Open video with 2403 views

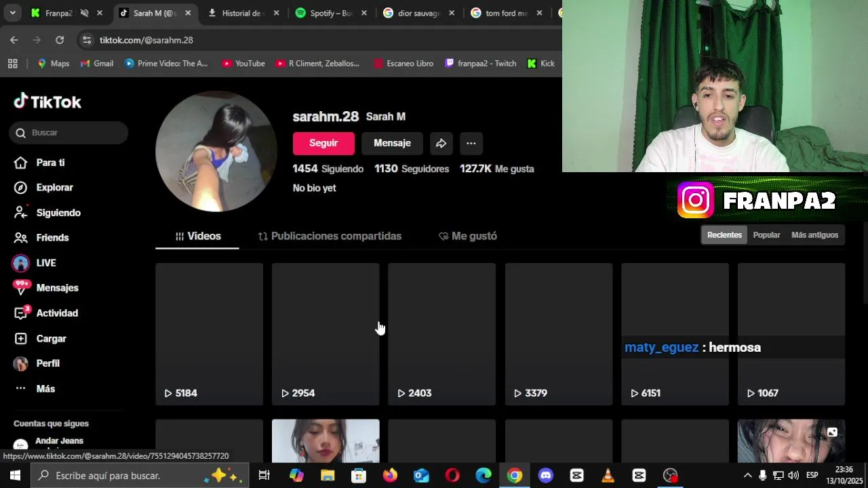(x=442, y=334)
